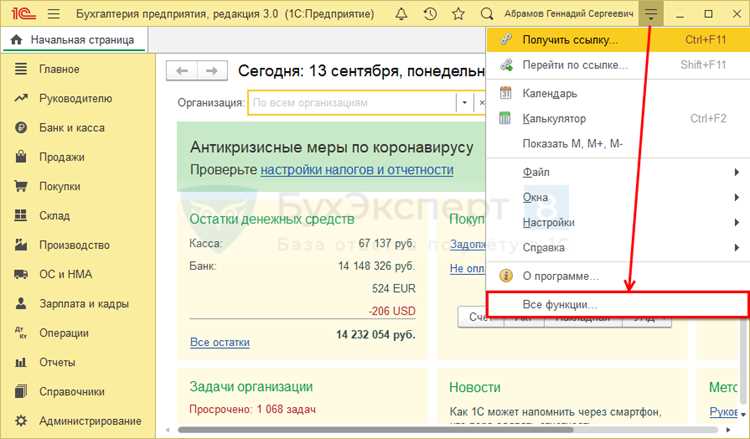Open favorites star icon
The image size is (750, 439).
coord(458,14)
